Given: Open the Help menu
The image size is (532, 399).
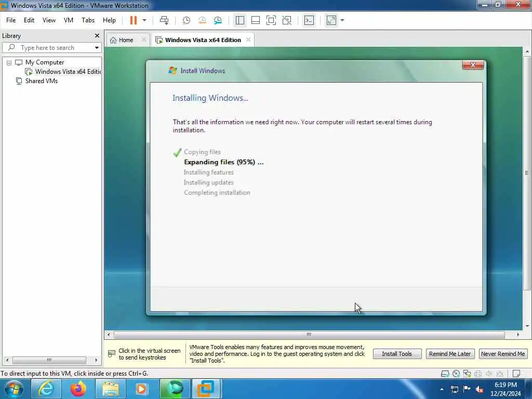Looking at the screenshot, I should (109, 20).
